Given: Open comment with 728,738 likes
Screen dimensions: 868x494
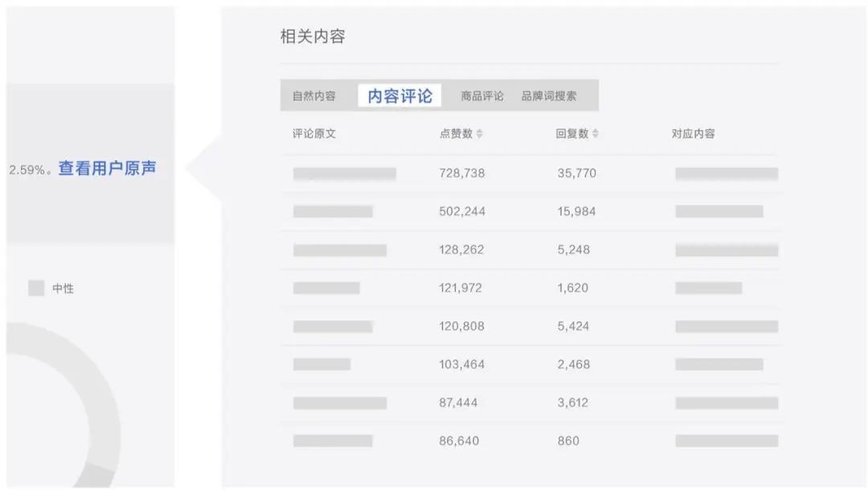Looking at the screenshot, I should point(345,174).
